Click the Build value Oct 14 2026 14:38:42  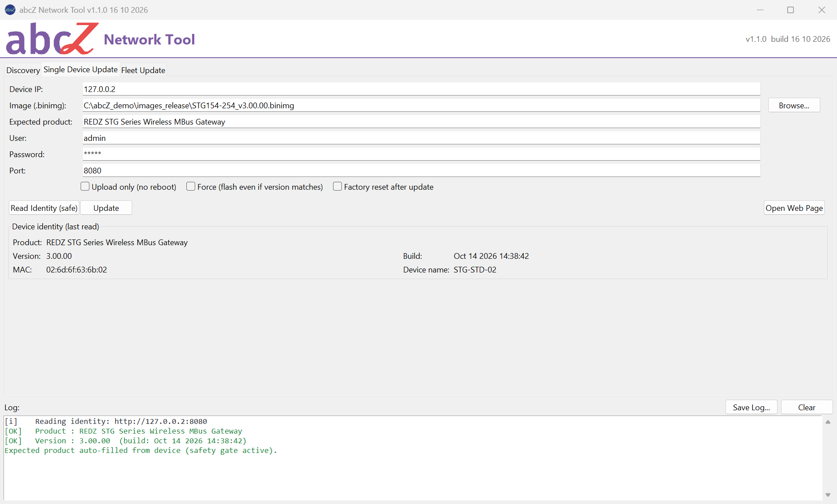click(x=491, y=256)
